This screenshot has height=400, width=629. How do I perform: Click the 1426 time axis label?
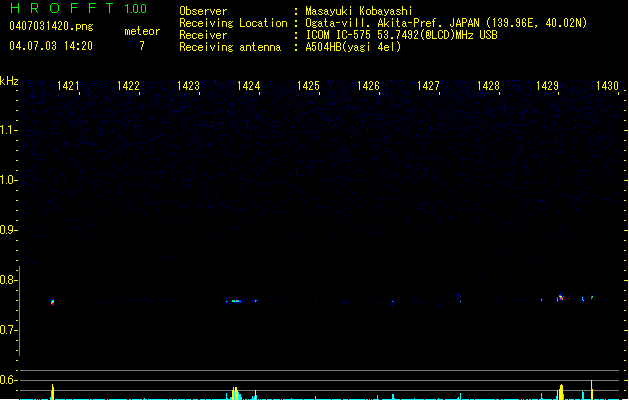[368, 86]
